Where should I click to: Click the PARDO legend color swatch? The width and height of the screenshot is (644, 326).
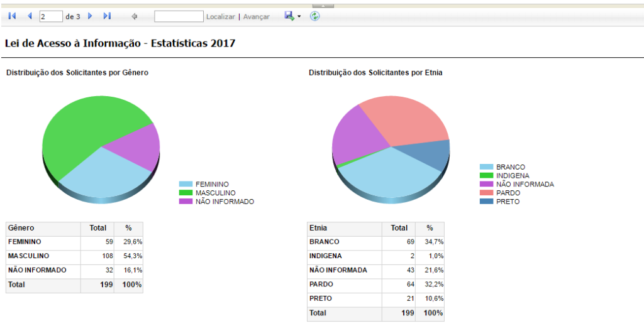[487, 193]
